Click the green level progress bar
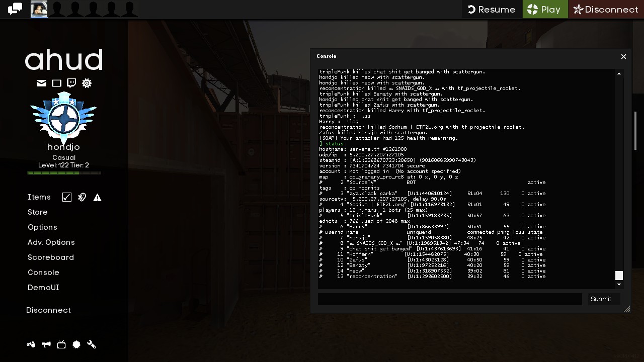The image size is (644, 362). click(x=64, y=173)
